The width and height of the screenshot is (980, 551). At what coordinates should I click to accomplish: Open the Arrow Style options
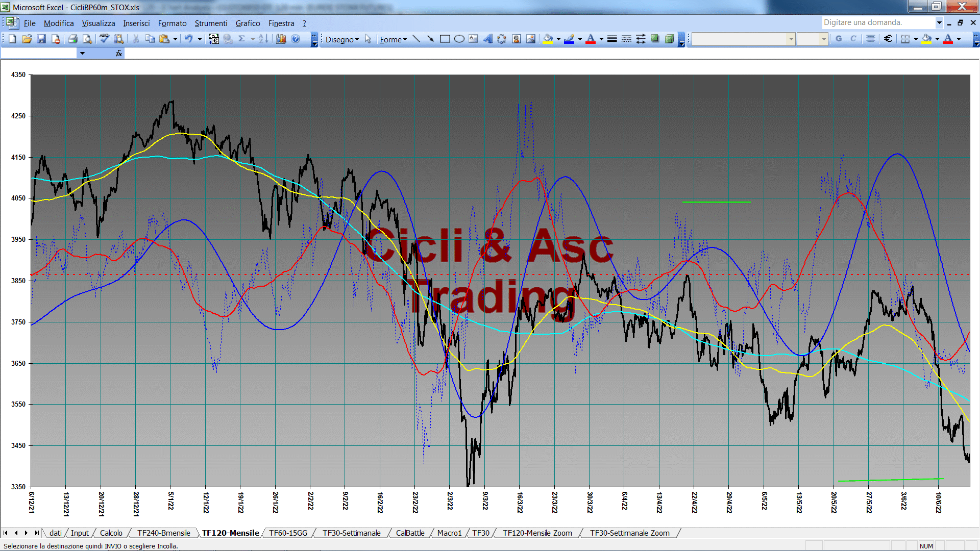click(641, 39)
